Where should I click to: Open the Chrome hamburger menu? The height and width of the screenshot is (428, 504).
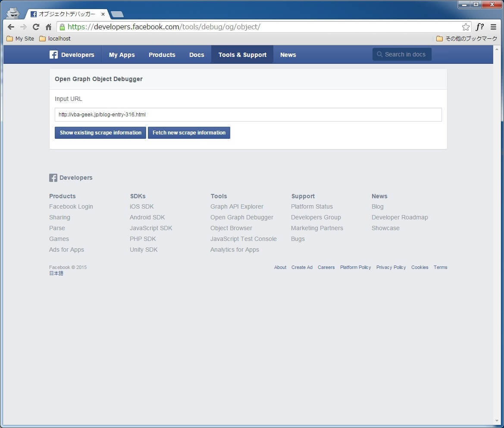[493, 27]
